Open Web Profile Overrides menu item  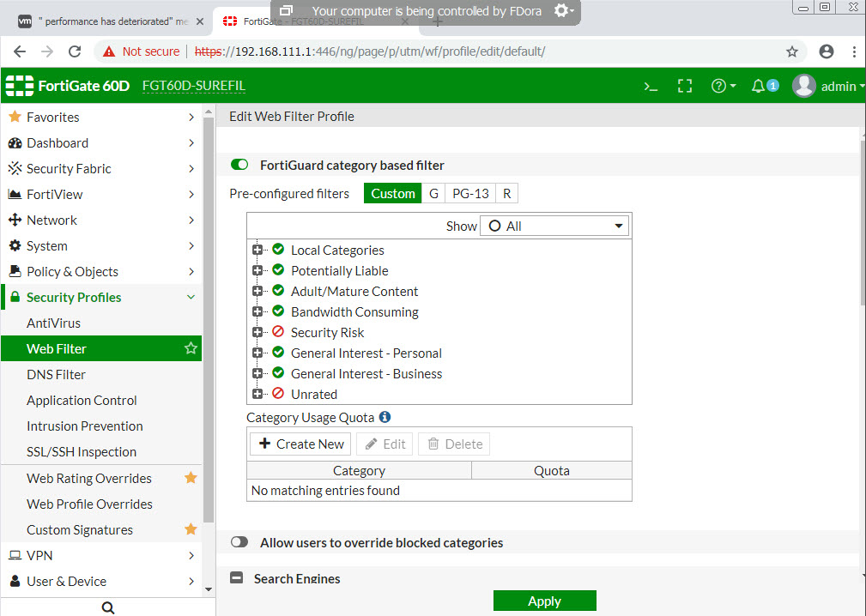tap(89, 504)
